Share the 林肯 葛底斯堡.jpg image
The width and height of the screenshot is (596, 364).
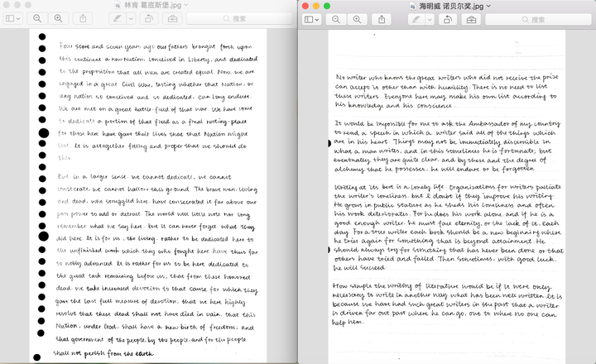point(83,18)
